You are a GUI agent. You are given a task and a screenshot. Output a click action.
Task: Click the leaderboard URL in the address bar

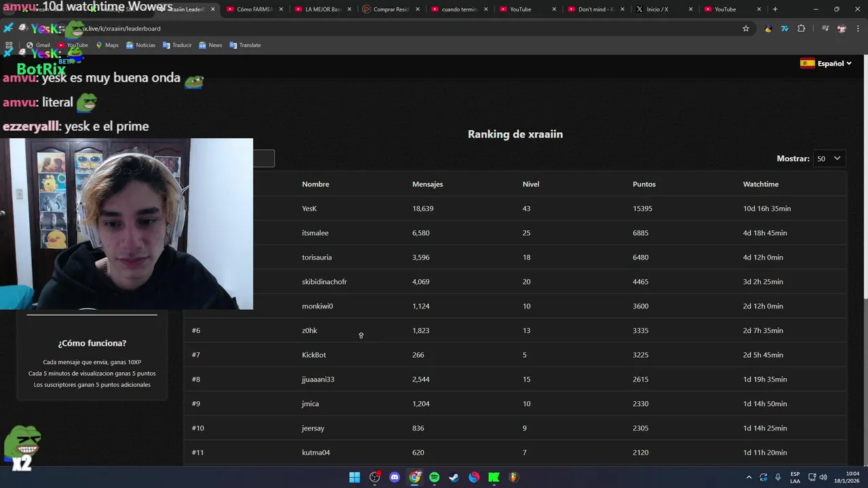(x=121, y=28)
